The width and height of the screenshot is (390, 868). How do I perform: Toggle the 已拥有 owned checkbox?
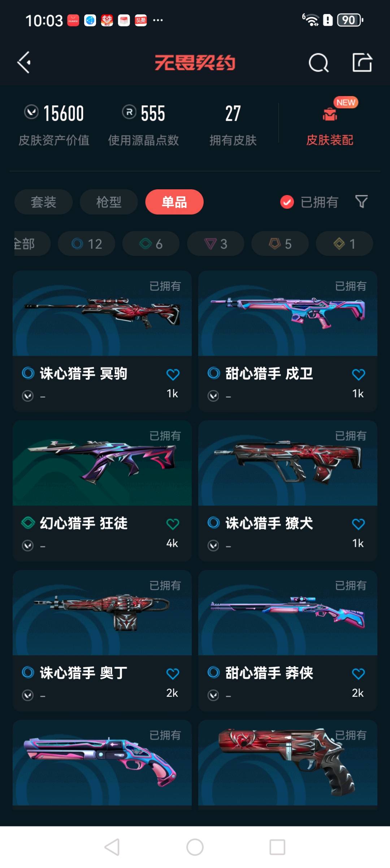[287, 202]
